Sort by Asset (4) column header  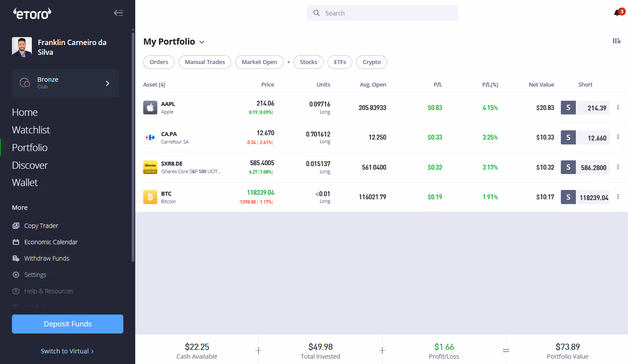154,85
